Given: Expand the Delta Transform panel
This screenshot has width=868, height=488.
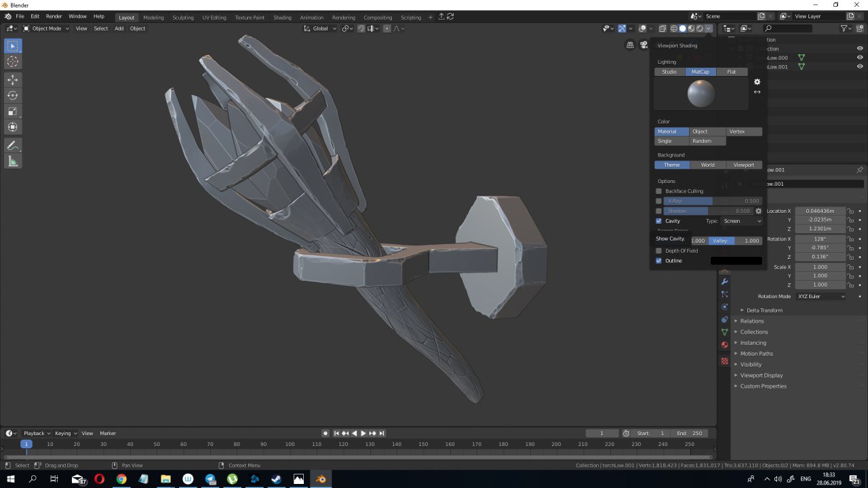Looking at the screenshot, I should 765,310.
